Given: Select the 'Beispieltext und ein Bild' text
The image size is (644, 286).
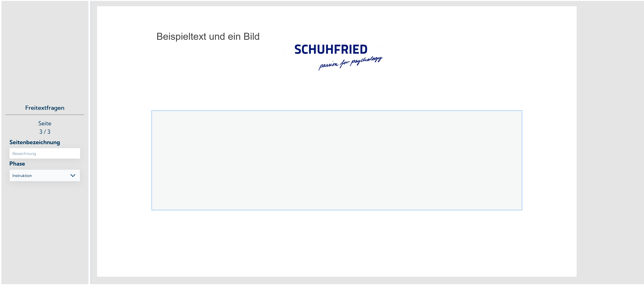Looking at the screenshot, I should click(x=208, y=37).
